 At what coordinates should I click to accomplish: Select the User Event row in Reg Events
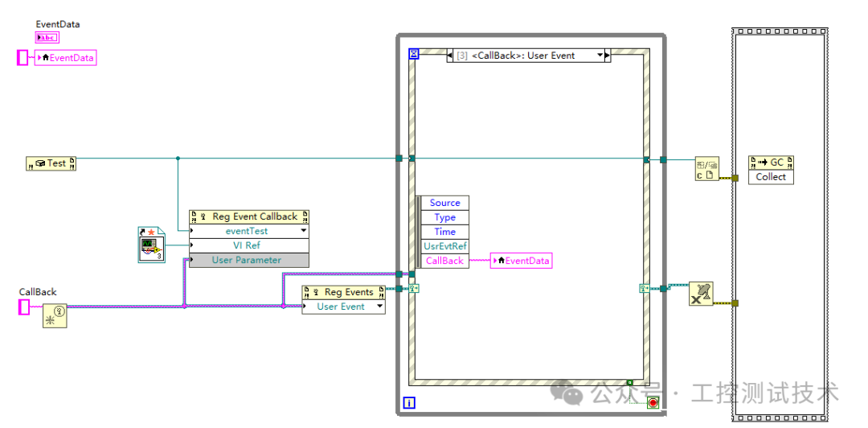coord(341,307)
